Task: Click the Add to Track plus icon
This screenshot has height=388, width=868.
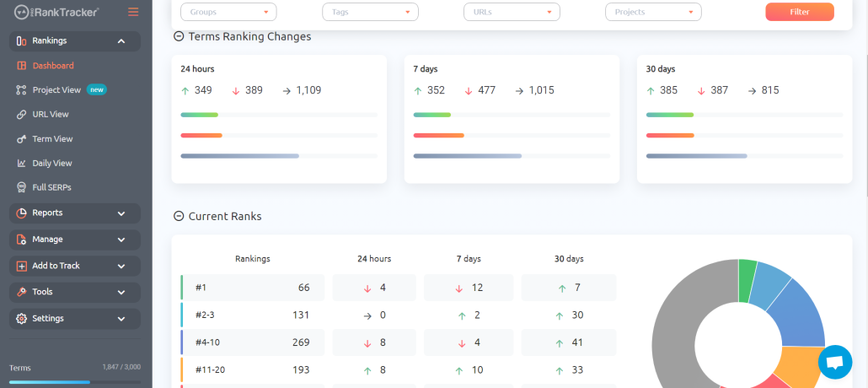Action: 22,266
